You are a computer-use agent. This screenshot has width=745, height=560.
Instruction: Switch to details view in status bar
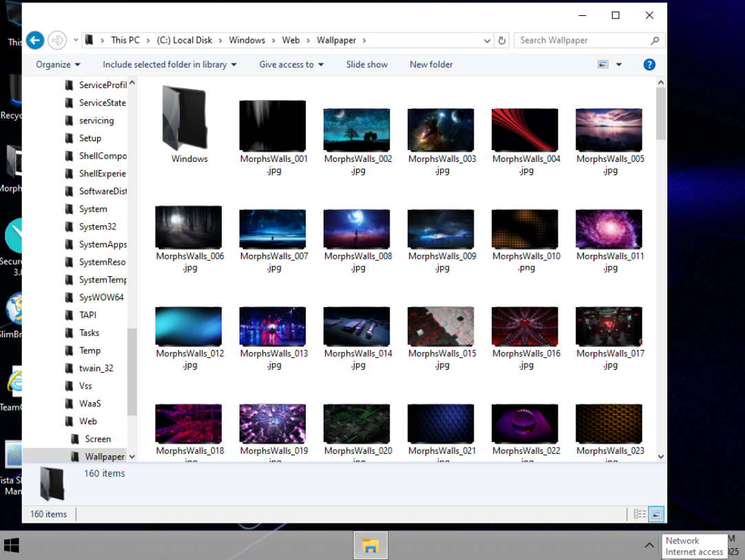640,514
